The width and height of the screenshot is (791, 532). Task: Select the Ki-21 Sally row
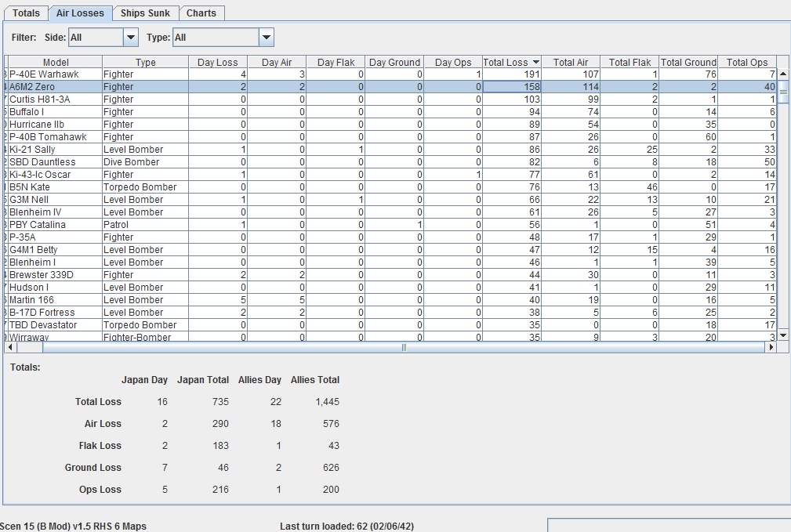coord(390,150)
